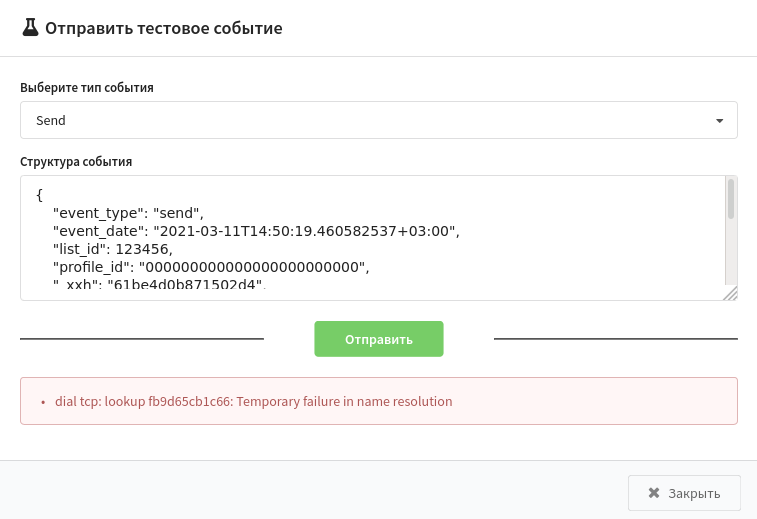Click the Отправить green button

pos(378,339)
